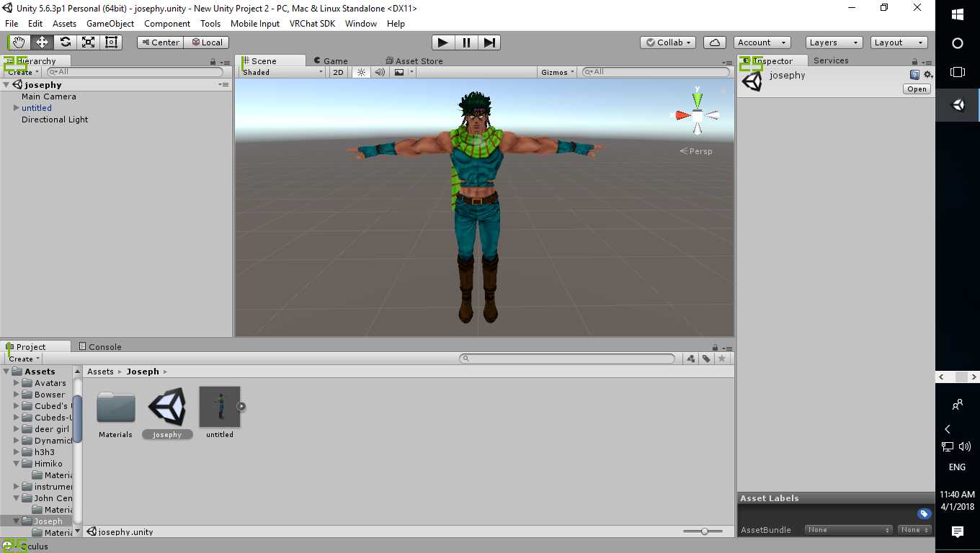The height and width of the screenshot is (553, 980).
Task: Click the Pause button
Action: [x=466, y=42]
